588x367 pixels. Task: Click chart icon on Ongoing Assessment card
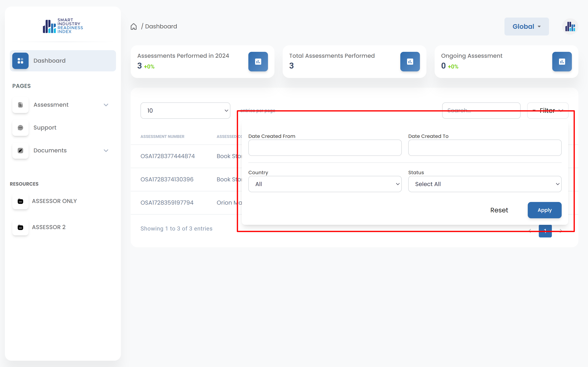click(x=562, y=62)
